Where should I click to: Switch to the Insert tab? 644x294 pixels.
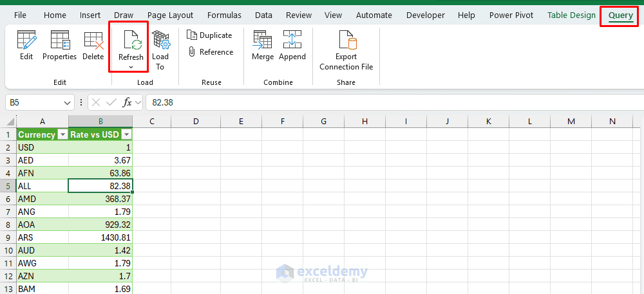click(x=90, y=15)
